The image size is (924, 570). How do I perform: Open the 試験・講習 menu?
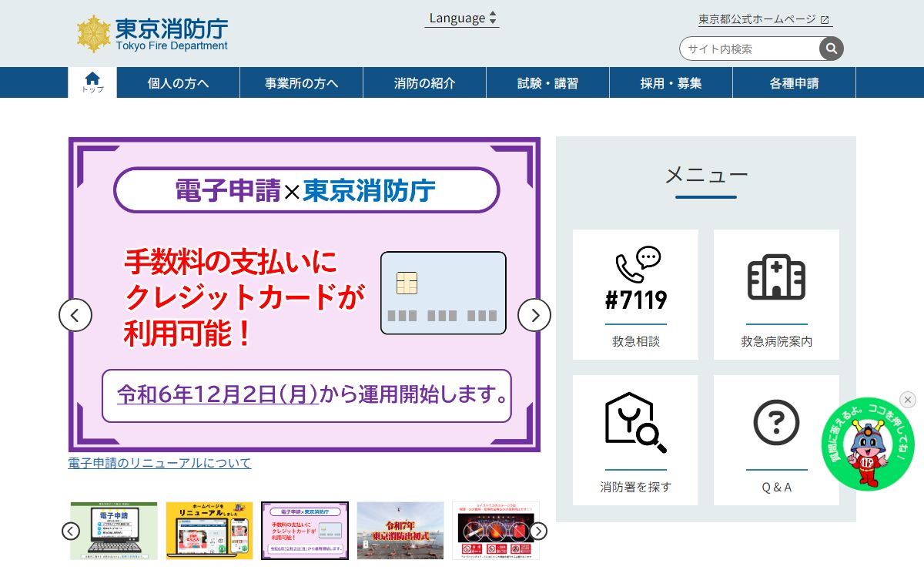547,83
